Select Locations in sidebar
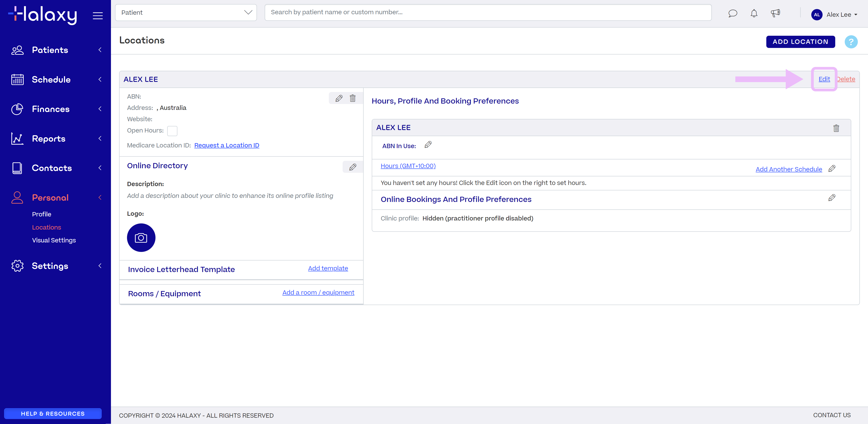 pos(47,227)
